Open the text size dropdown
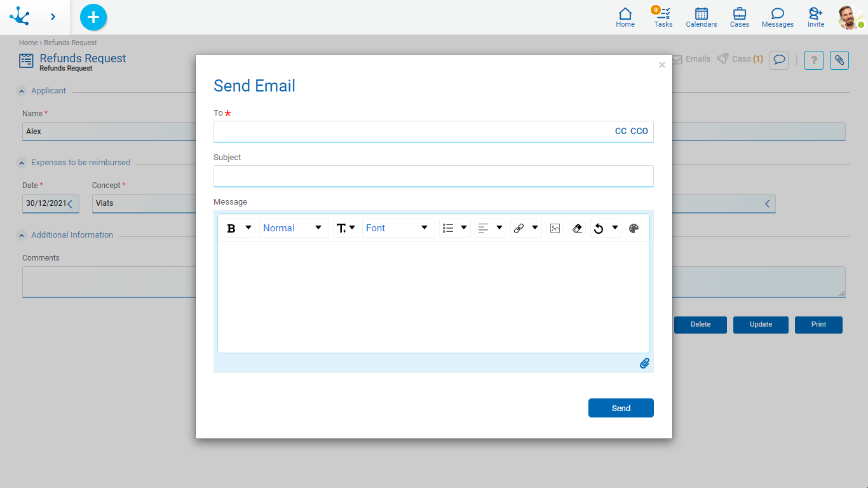868x488 pixels. click(346, 228)
